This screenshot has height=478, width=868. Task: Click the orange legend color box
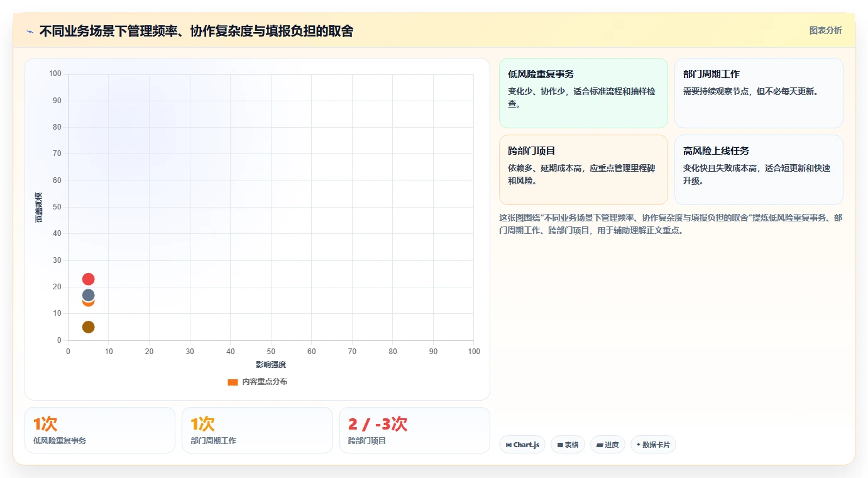[x=233, y=382]
